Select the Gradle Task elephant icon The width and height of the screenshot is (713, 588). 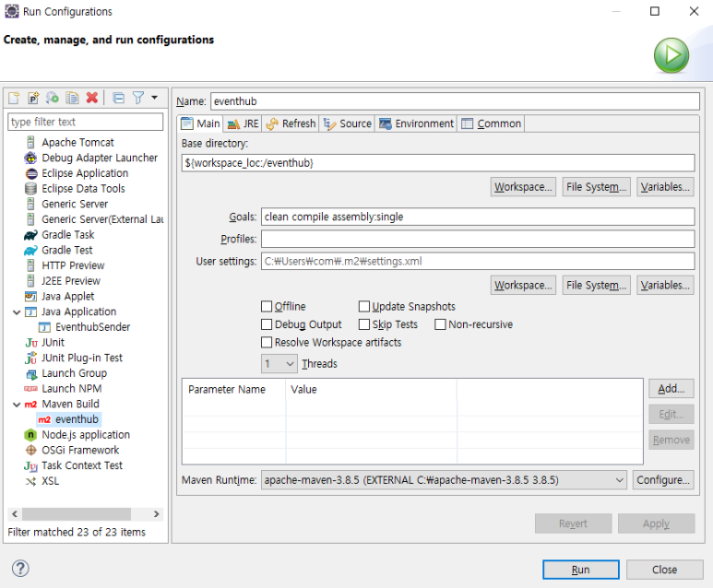click(x=30, y=235)
